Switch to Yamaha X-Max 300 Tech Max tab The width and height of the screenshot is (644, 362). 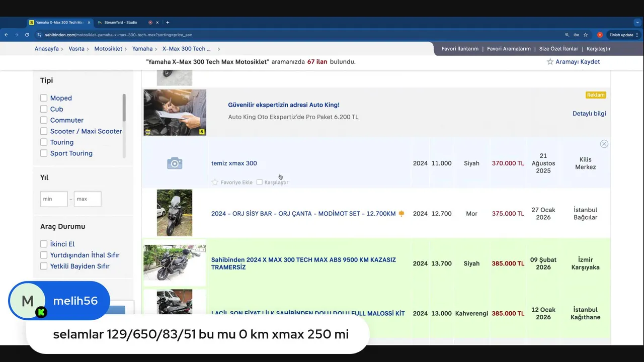[59, 22]
